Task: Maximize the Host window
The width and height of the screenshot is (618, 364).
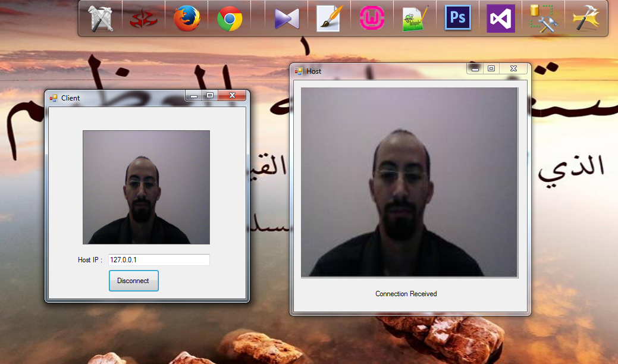Action: pyautogui.click(x=491, y=69)
